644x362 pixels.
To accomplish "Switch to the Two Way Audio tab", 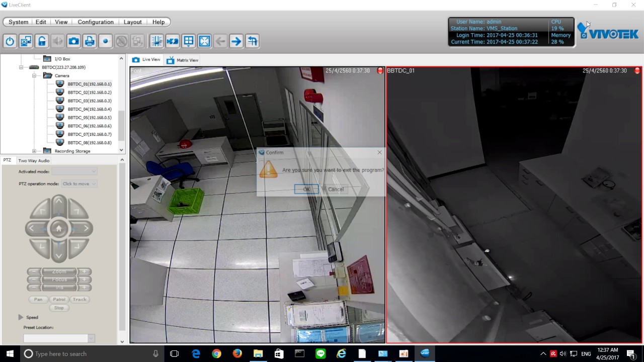I will (34, 160).
